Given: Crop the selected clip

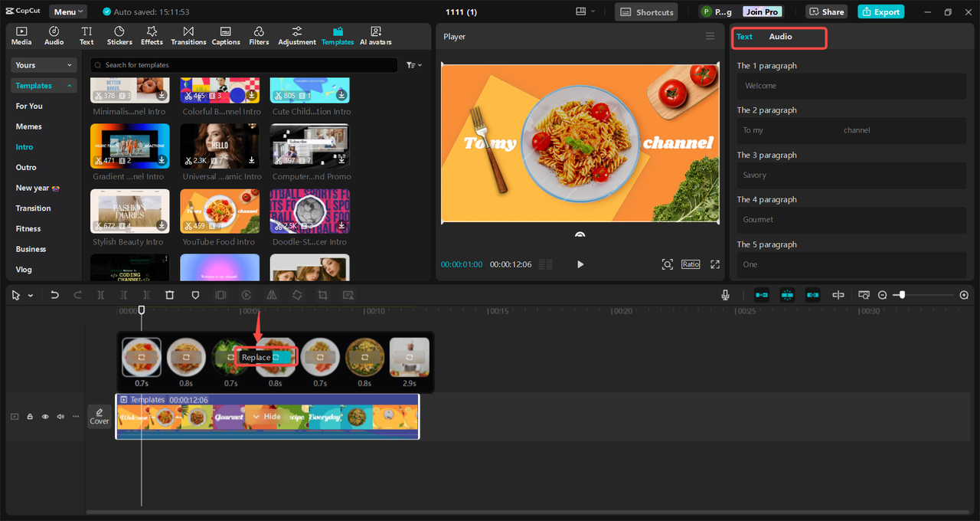Looking at the screenshot, I should [322, 295].
